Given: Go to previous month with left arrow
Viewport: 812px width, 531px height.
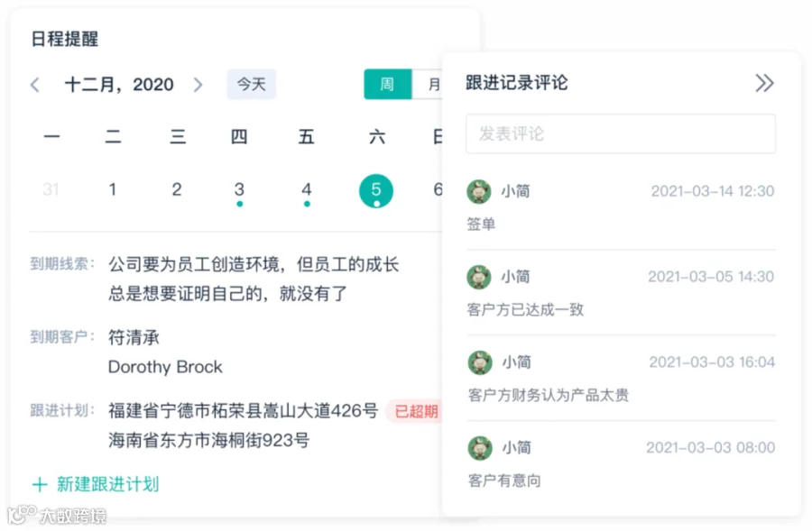Looking at the screenshot, I should pyautogui.click(x=34, y=85).
